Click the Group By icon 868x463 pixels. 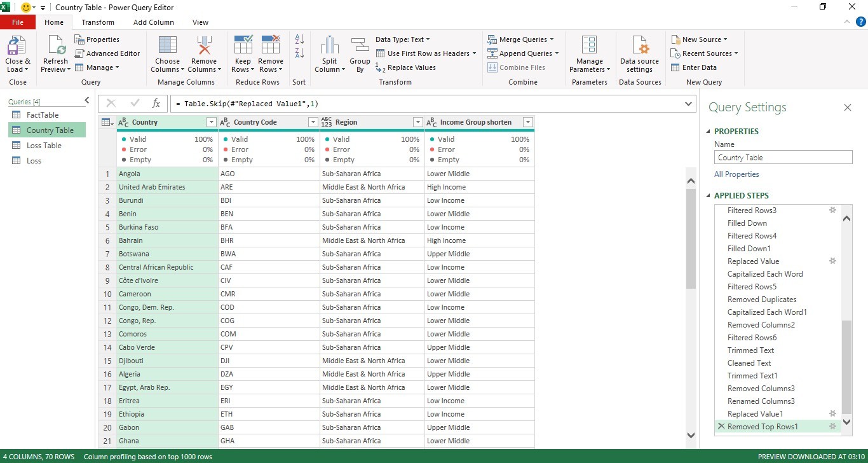click(360, 46)
